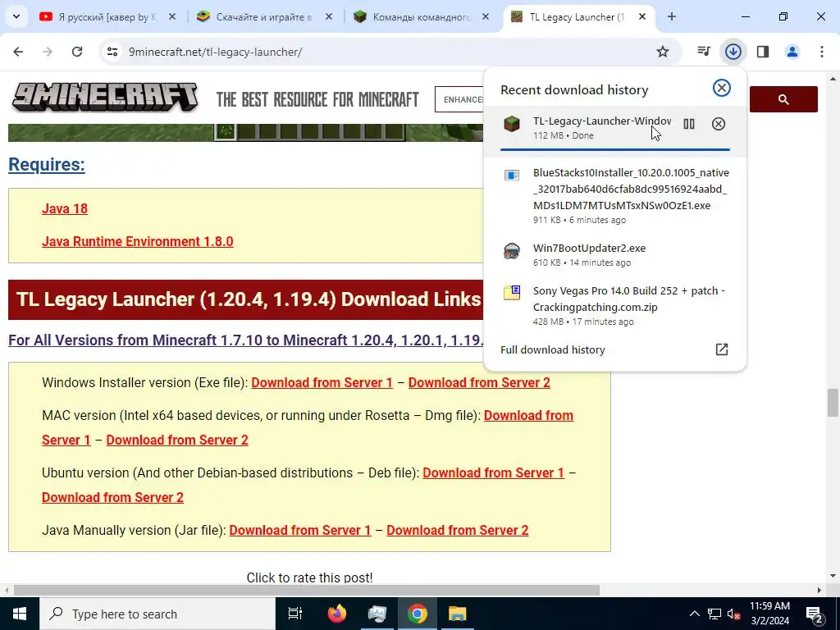Click the Win7BootUpdater2 file icon
The height and width of the screenshot is (630, 840).
[x=512, y=251]
